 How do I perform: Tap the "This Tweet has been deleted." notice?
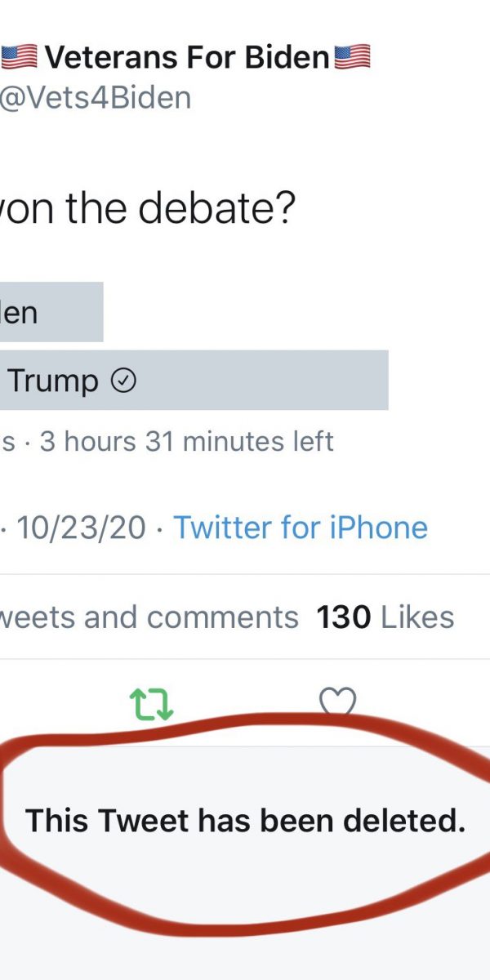point(245,820)
